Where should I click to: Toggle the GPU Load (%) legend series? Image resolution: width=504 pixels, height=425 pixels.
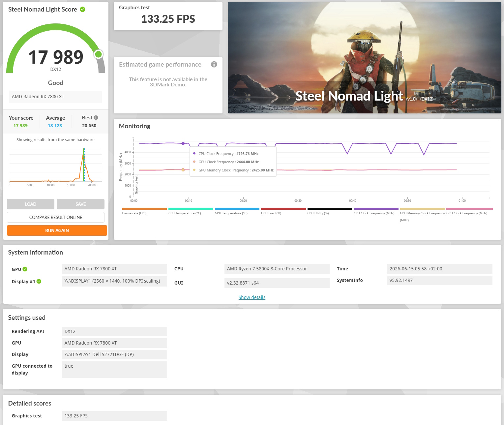283,211
